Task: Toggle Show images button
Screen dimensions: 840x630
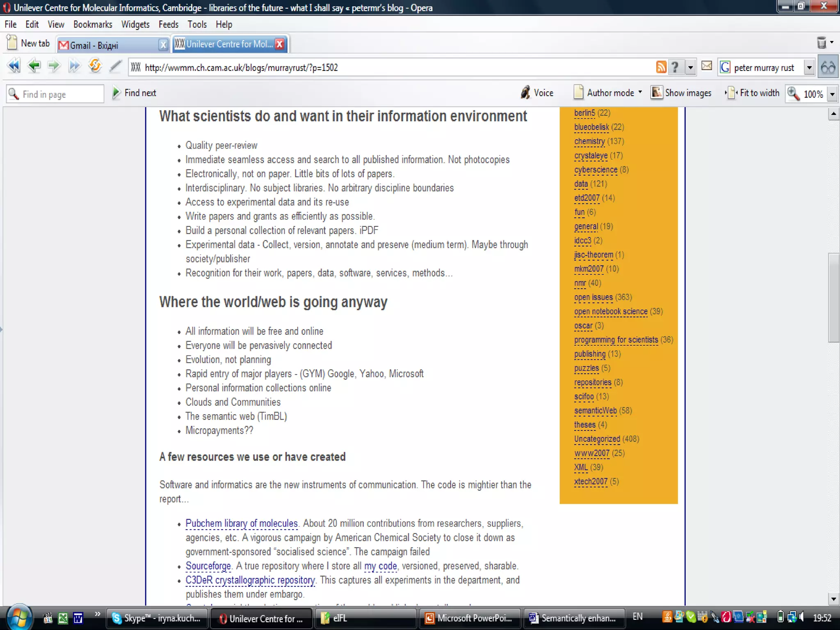Action: point(681,93)
